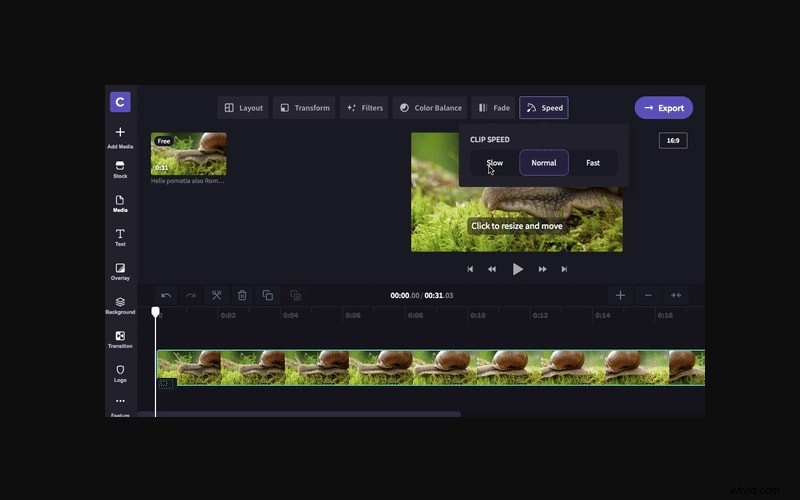Zoom in timeline with plus icon

pos(620,295)
